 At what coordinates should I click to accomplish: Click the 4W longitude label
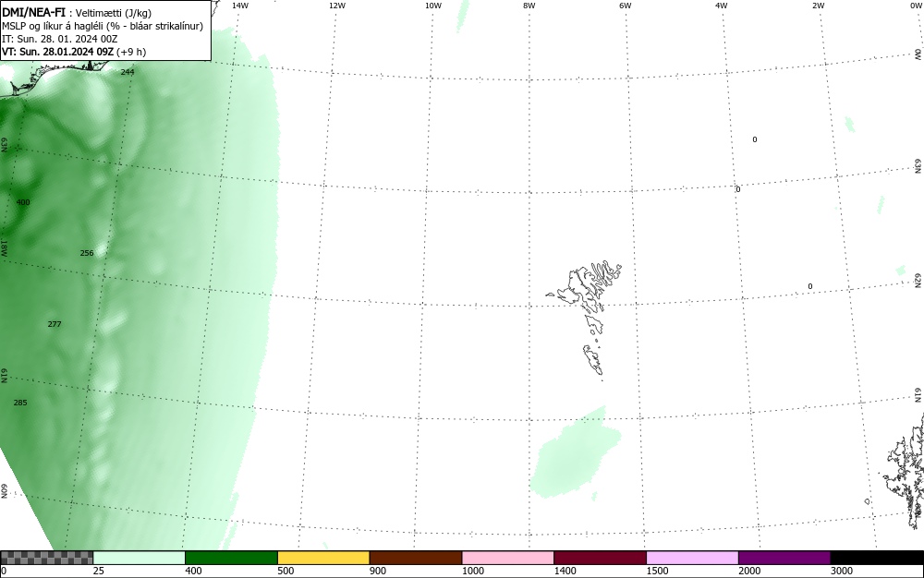(x=722, y=6)
